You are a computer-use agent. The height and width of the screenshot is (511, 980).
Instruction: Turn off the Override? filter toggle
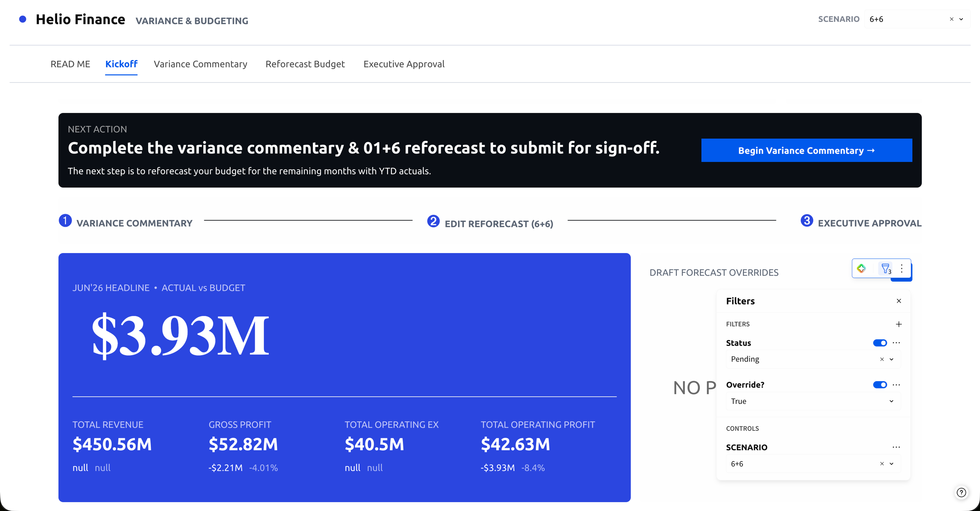click(x=879, y=385)
